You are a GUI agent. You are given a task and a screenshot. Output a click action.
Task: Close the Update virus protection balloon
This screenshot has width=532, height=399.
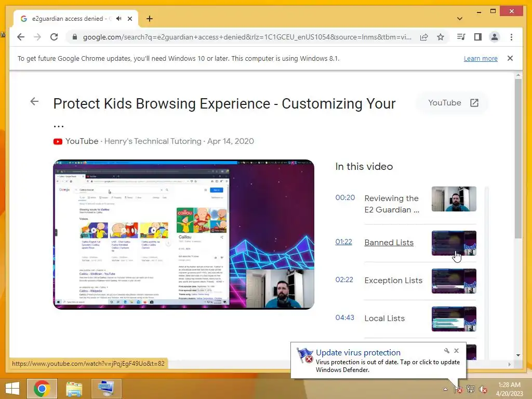pos(456,351)
